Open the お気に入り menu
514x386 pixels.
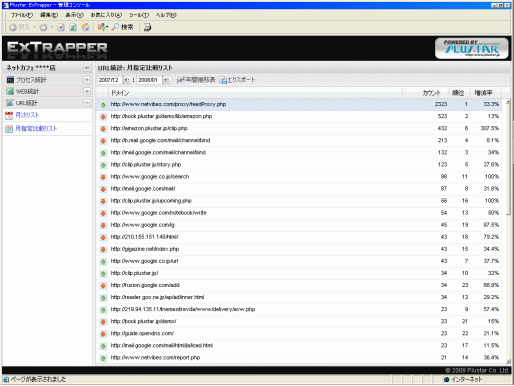(x=106, y=15)
